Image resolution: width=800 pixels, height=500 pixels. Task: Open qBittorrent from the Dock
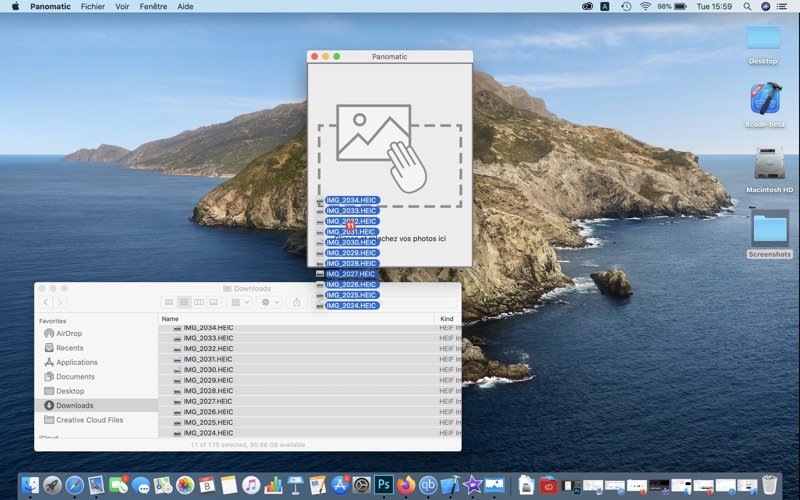tap(428, 485)
